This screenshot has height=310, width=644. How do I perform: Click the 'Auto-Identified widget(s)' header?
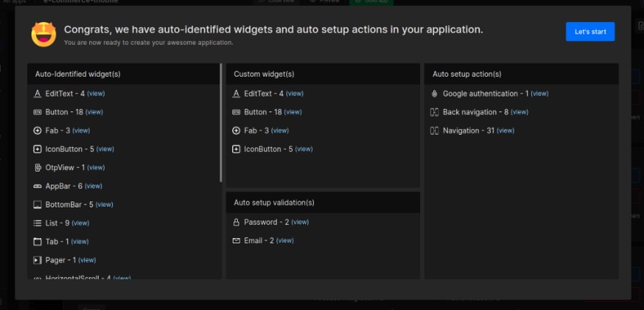coord(124,74)
